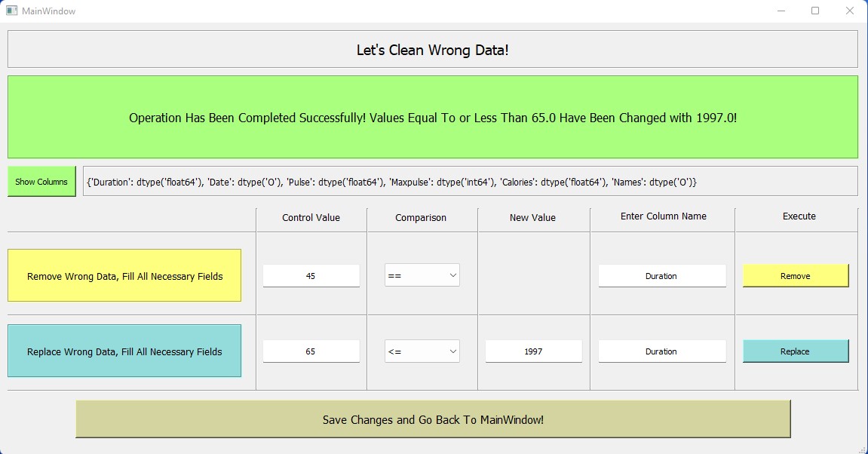Click the Control Value field containing 45
The image size is (868, 454).
pos(311,276)
